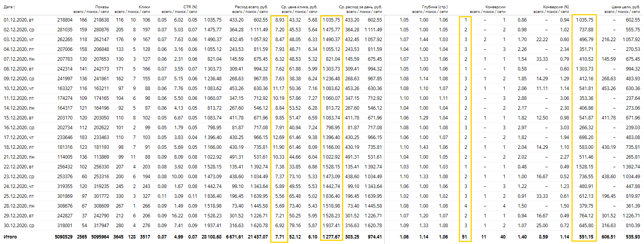Click total conversion rate 8.59
The width and height of the screenshot is (644, 244).
(543, 237)
